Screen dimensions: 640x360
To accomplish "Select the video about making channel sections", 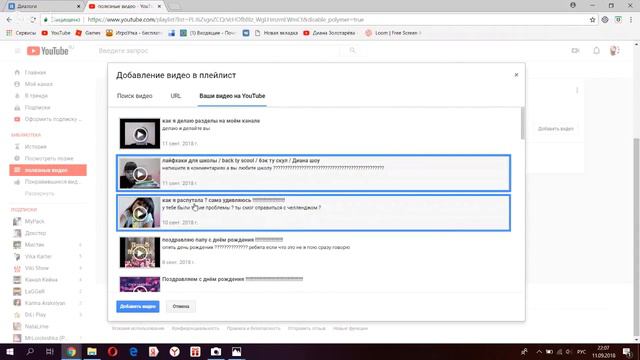I will click(313, 133).
